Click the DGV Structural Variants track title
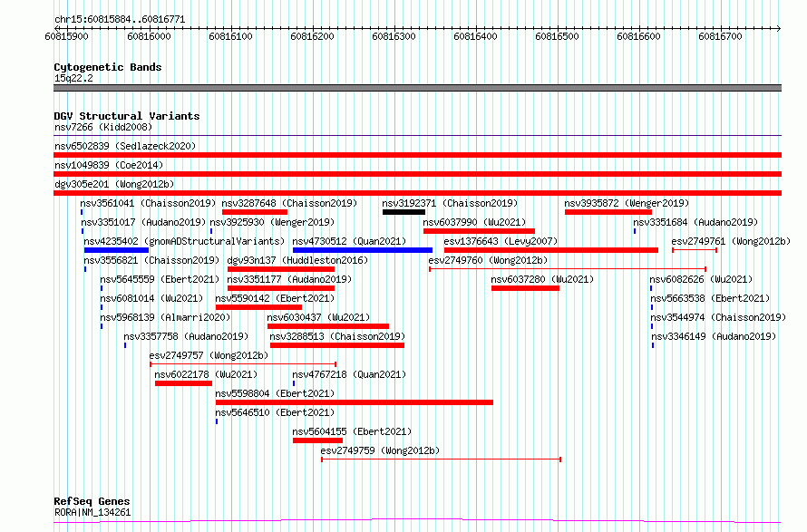This screenshot has width=807, height=532. tap(127, 116)
